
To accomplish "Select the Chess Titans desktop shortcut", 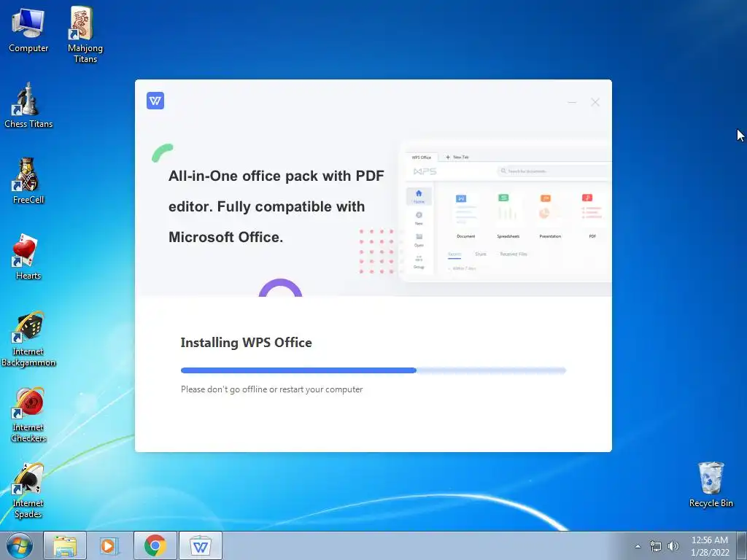I will (28, 106).
